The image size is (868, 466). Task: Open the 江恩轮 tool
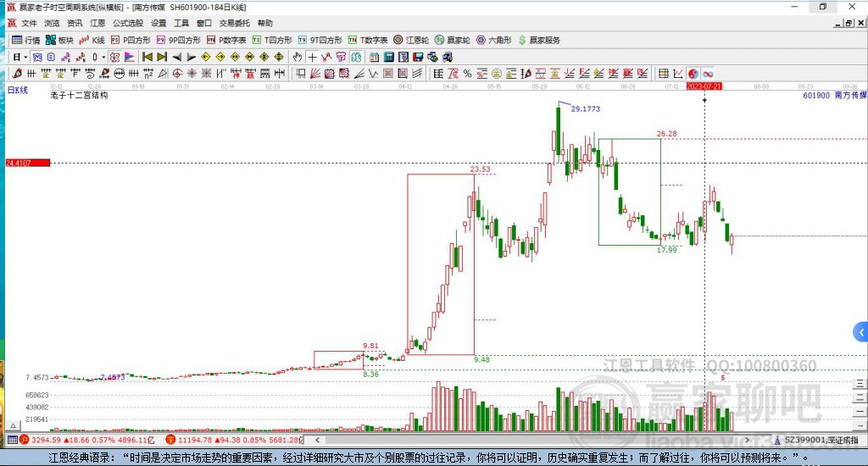[411, 40]
